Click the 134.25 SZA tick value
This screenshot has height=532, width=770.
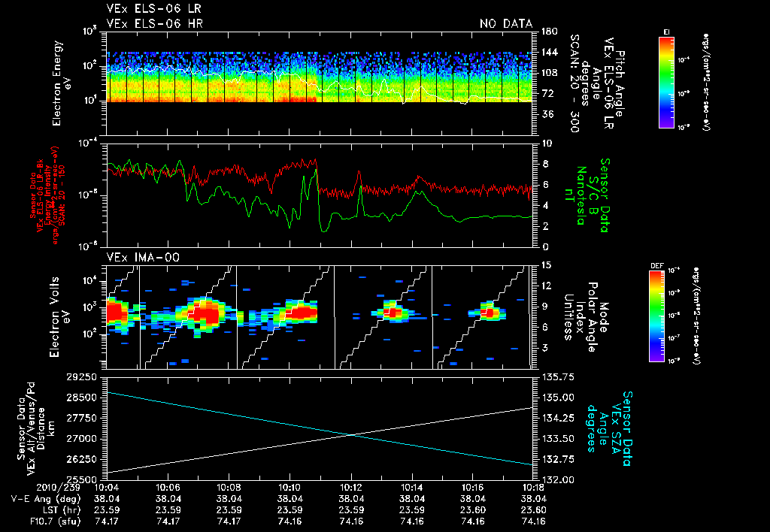click(558, 419)
